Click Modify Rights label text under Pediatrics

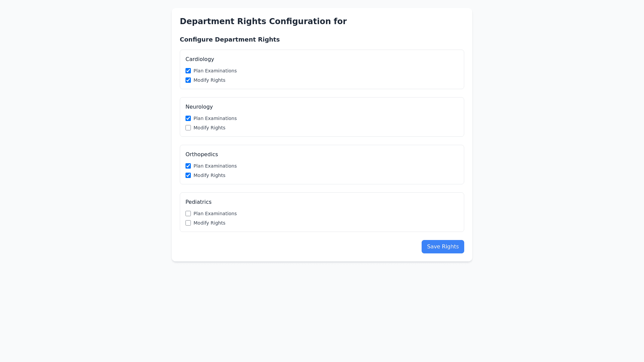click(x=209, y=223)
